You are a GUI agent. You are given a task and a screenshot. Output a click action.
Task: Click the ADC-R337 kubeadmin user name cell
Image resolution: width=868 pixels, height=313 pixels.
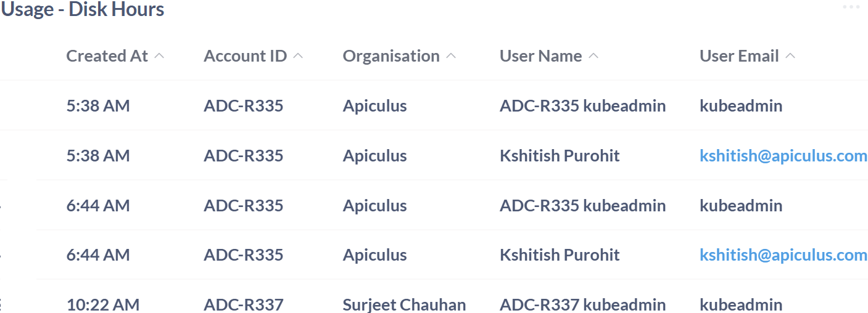coord(582,304)
